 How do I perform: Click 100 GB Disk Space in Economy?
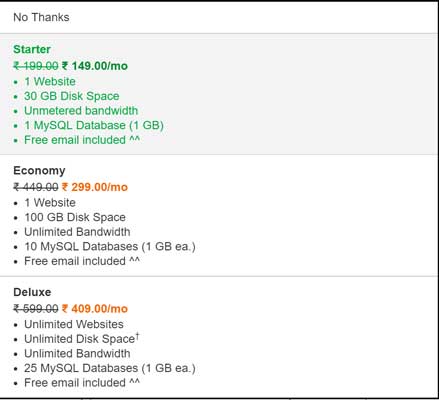coord(75,217)
